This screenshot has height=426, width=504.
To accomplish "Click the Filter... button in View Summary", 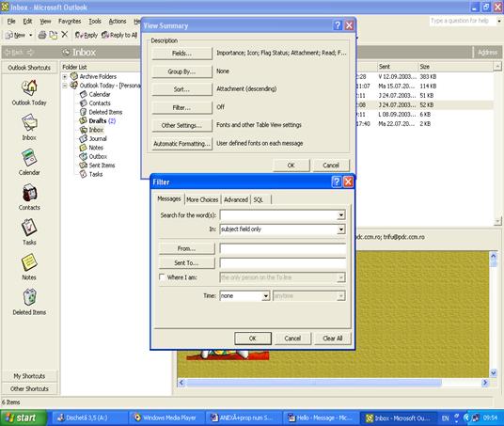I will (181, 107).
